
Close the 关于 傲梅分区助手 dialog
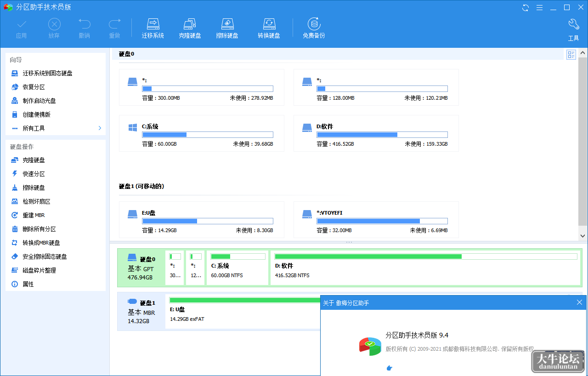tap(579, 302)
